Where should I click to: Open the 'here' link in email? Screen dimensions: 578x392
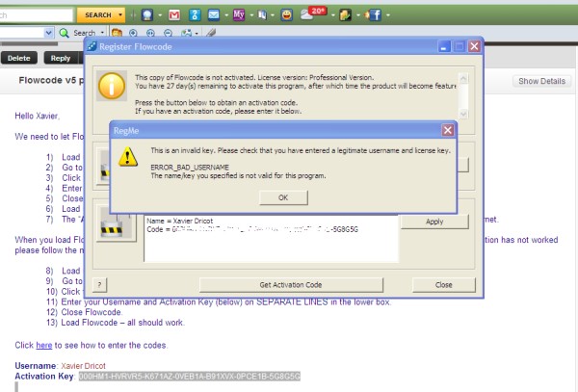pyautogui.click(x=44, y=346)
